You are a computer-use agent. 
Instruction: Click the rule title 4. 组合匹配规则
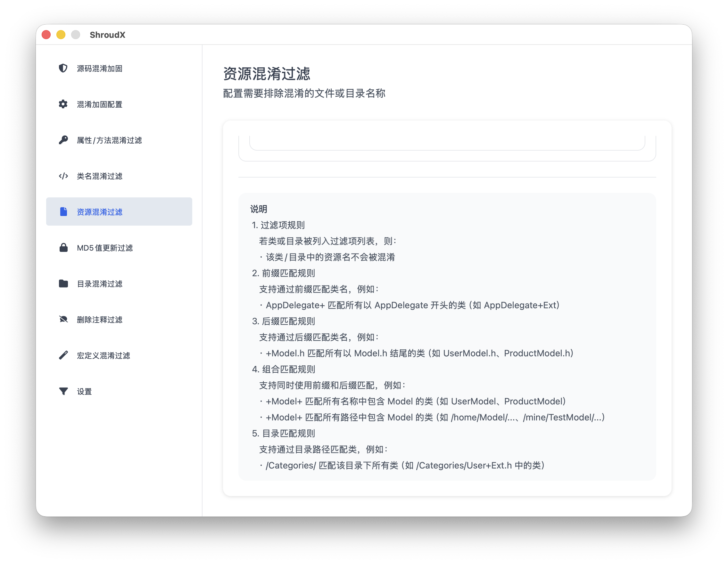coord(283,369)
